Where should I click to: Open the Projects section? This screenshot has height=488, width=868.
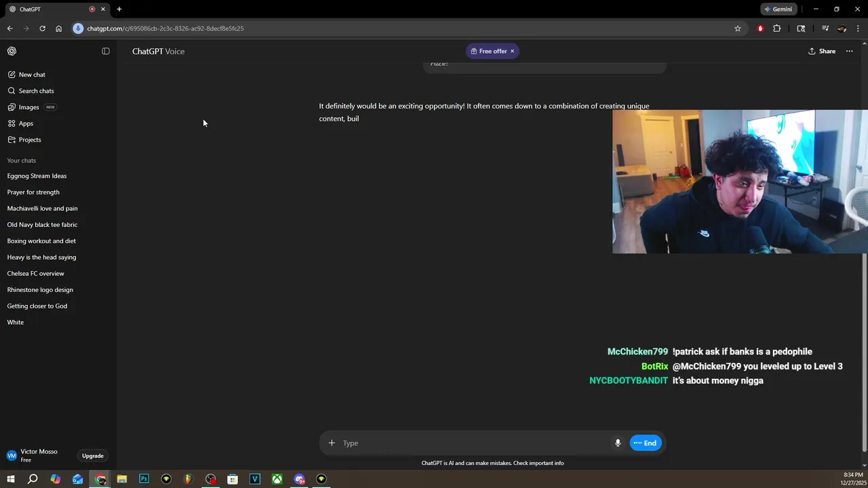tap(24, 140)
